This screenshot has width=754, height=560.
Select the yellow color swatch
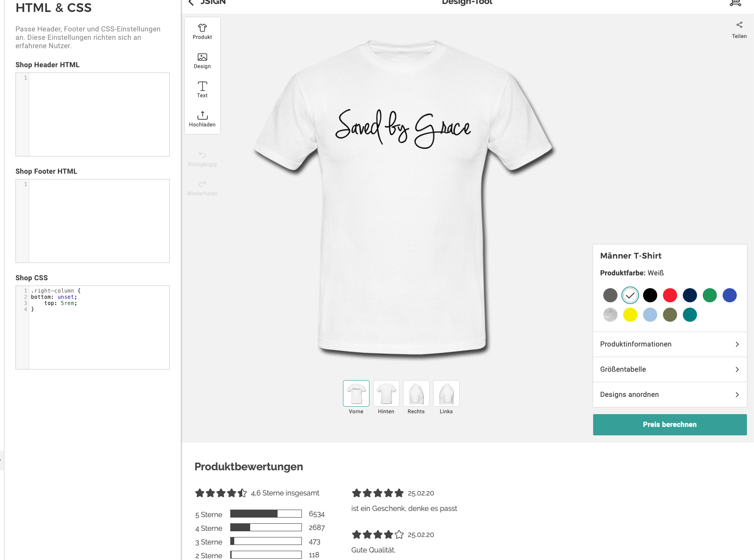point(630,315)
